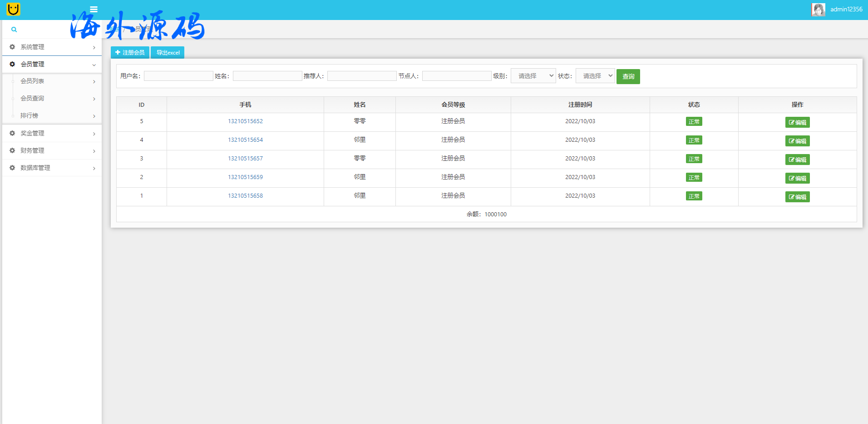The height and width of the screenshot is (424, 868).
Task: Click the 用户名 input field
Action: 178,76
